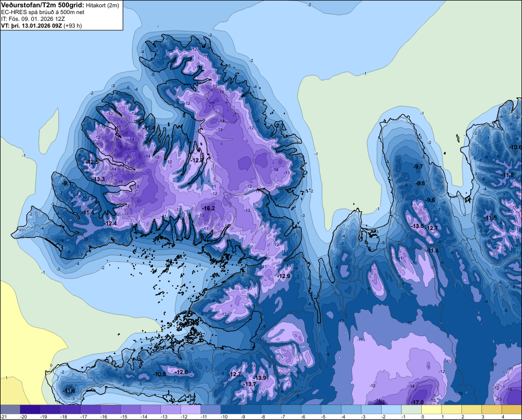Click the -11.6 temperature value
The width and height of the screenshot is (522, 420).
coord(69,391)
